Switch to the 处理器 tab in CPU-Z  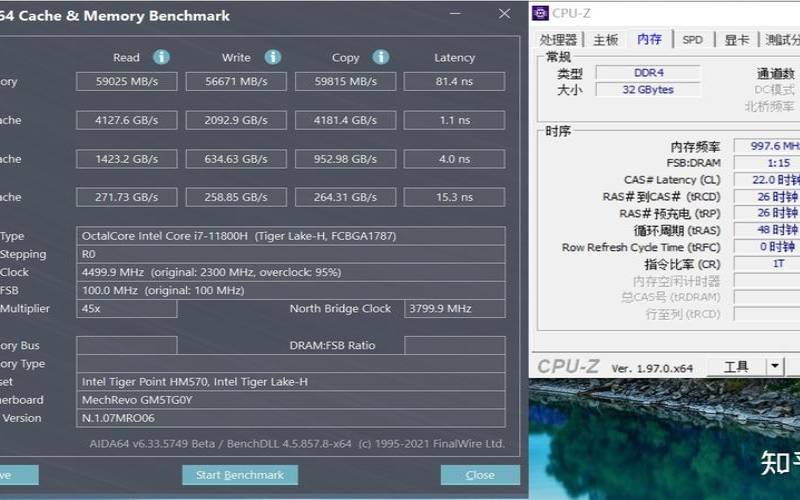point(558,40)
